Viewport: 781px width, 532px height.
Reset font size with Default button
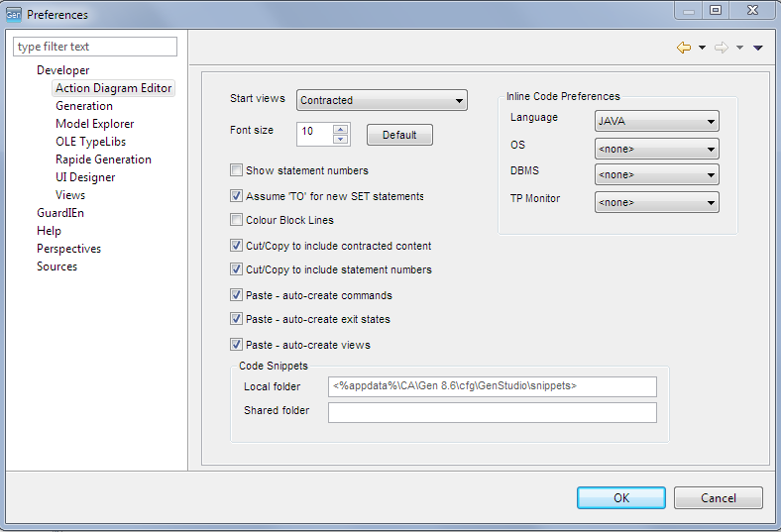(x=399, y=135)
